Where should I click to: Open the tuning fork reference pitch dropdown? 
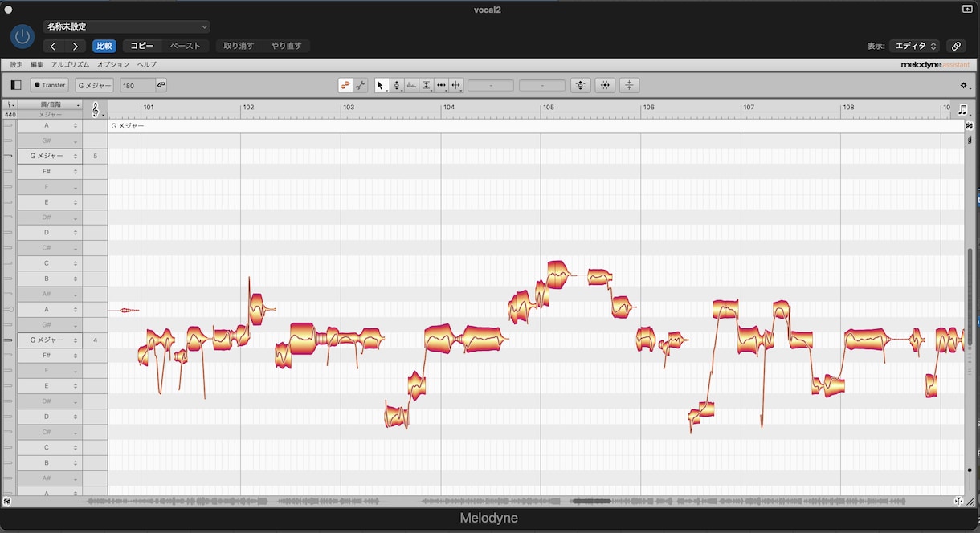click(10, 105)
